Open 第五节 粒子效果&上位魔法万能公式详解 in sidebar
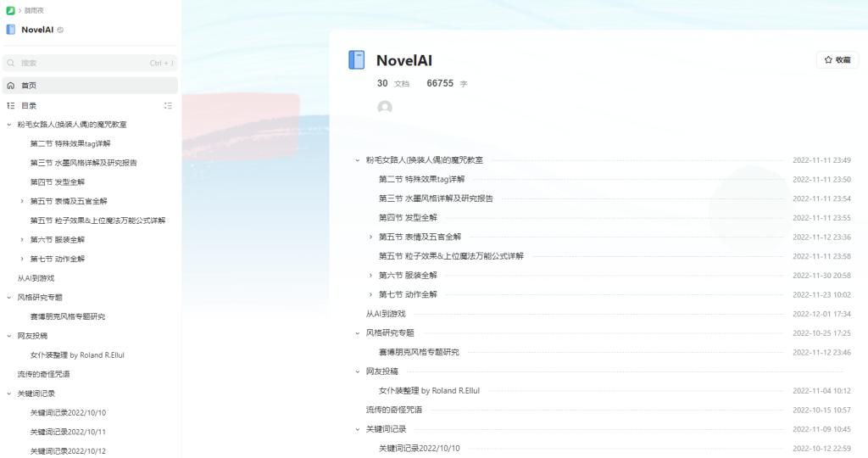Image resolution: width=868 pixels, height=458 pixels. coord(98,221)
